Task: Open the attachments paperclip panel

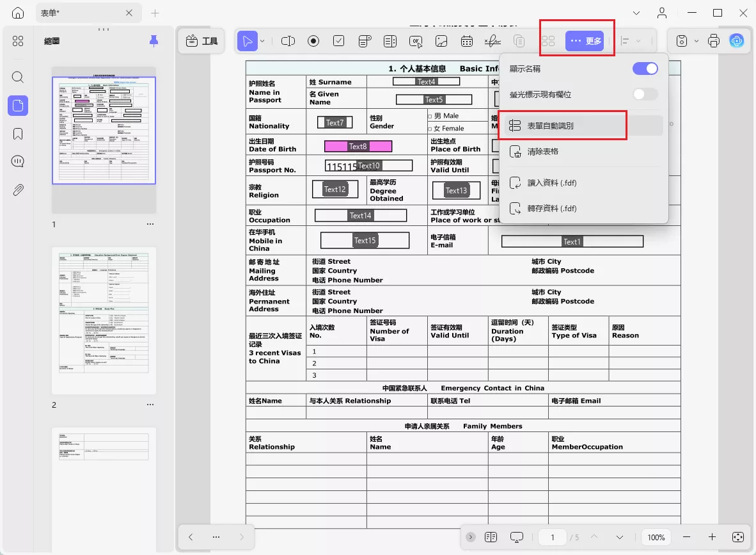Action: pyautogui.click(x=18, y=189)
